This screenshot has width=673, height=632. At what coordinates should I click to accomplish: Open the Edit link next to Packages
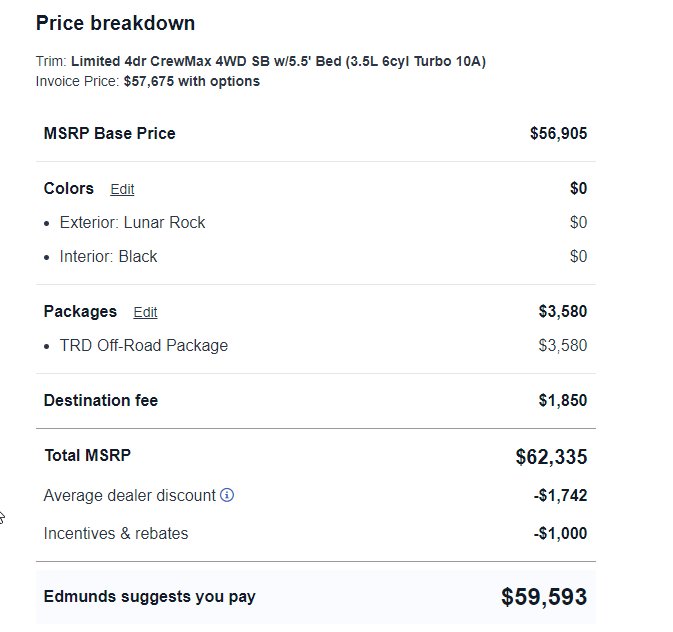[145, 312]
